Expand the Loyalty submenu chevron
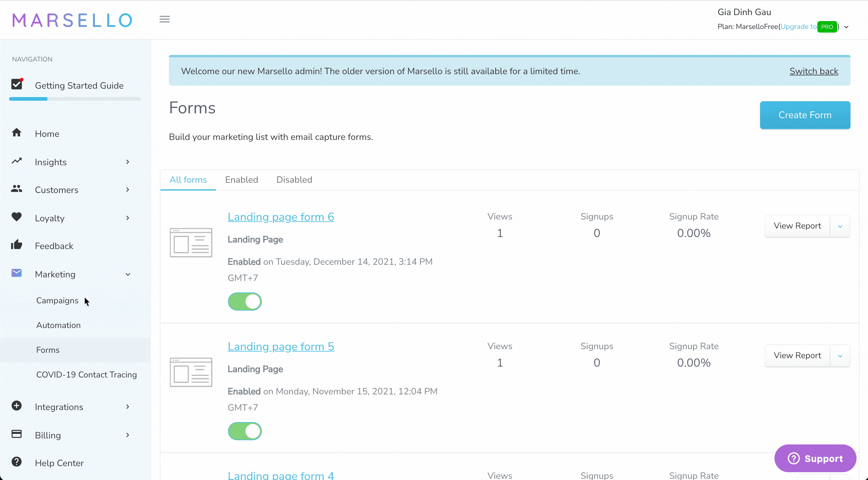868x480 pixels. click(128, 218)
